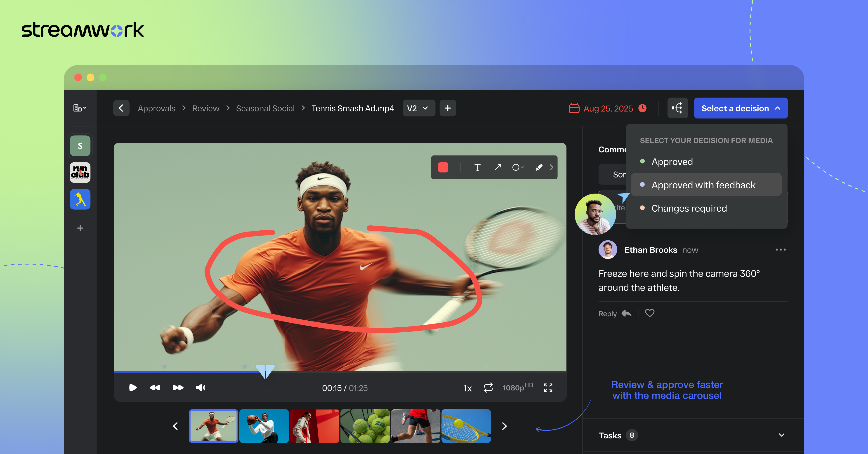Select the Arrow annotation tool

point(498,168)
